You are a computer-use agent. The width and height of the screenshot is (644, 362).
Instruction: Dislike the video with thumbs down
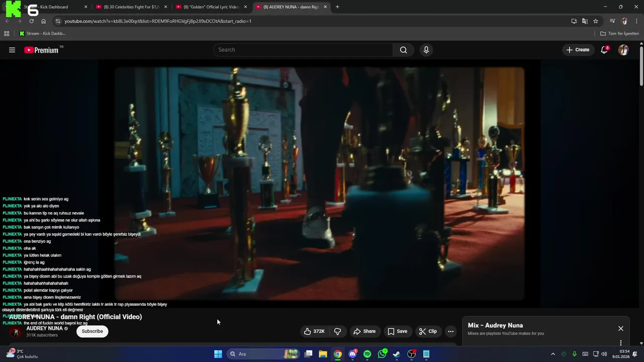pos(338,331)
